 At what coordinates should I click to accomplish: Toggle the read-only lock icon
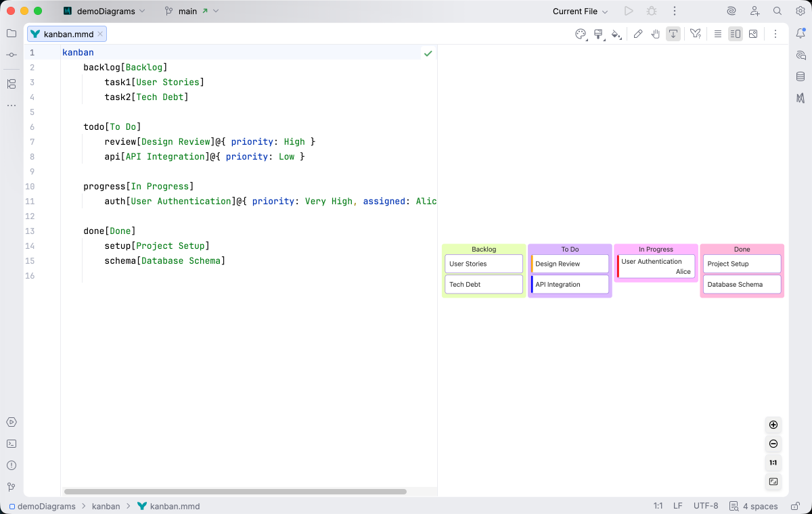[794, 506]
